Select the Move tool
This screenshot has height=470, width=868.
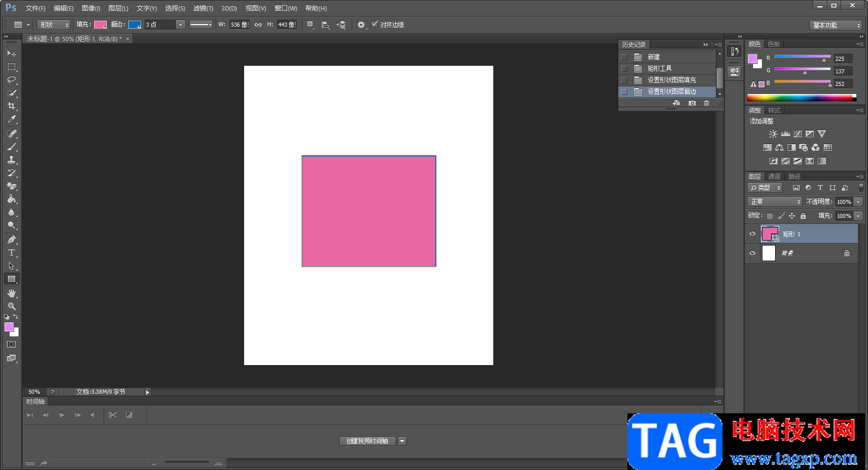click(12, 53)
